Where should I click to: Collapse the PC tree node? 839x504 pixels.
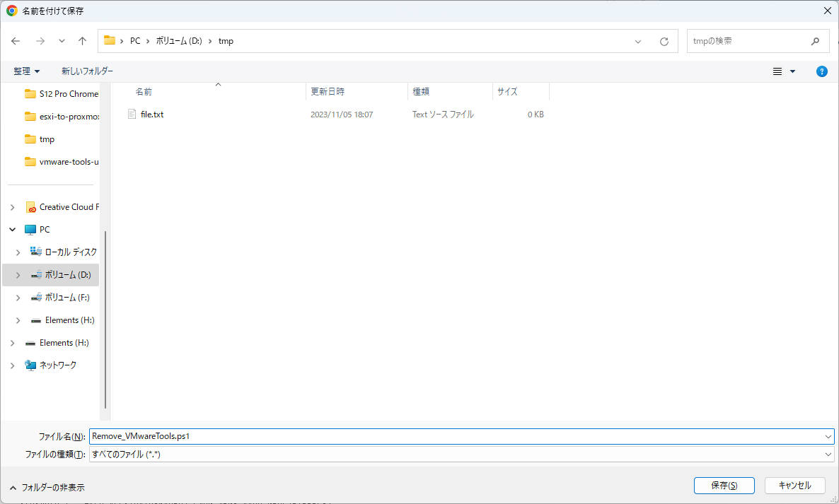[12, 229]
